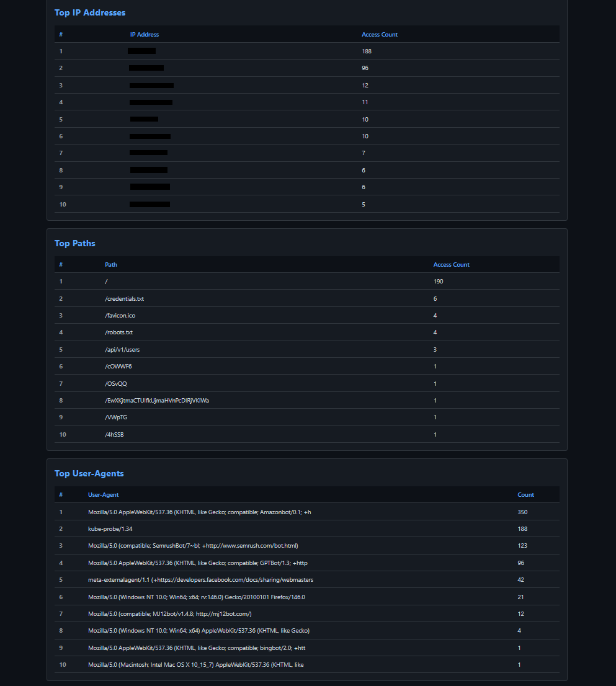
Task: Click the Top Paths section heading
Action: tap(74, 243)
